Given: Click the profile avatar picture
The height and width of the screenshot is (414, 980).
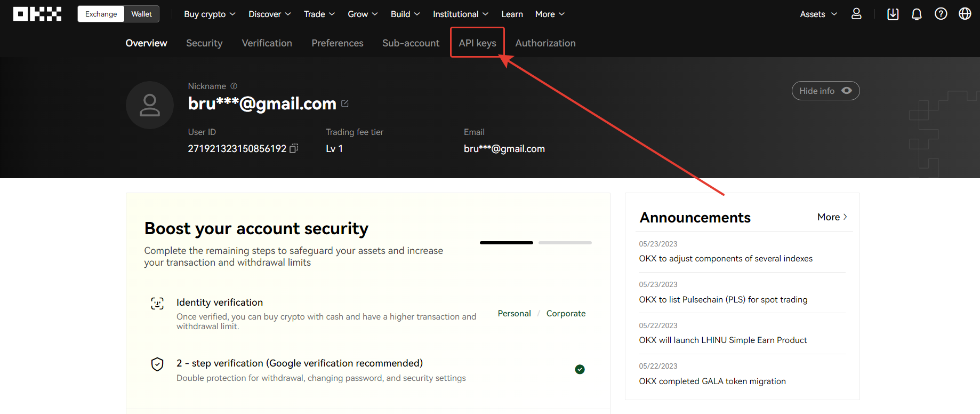Looking at the screenshot, I should pos(150,105).
